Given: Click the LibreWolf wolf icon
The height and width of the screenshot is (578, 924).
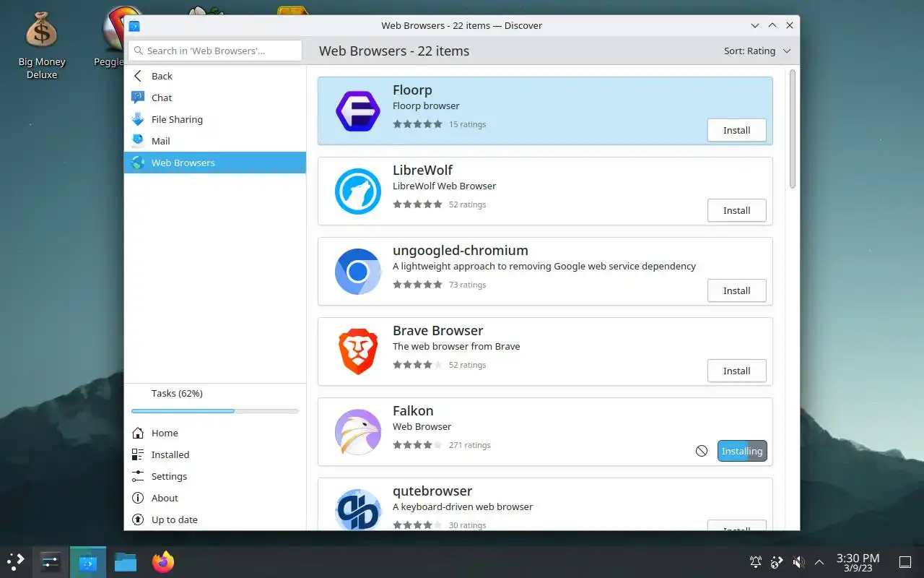Looking at the screenshot, I should 358,191.
